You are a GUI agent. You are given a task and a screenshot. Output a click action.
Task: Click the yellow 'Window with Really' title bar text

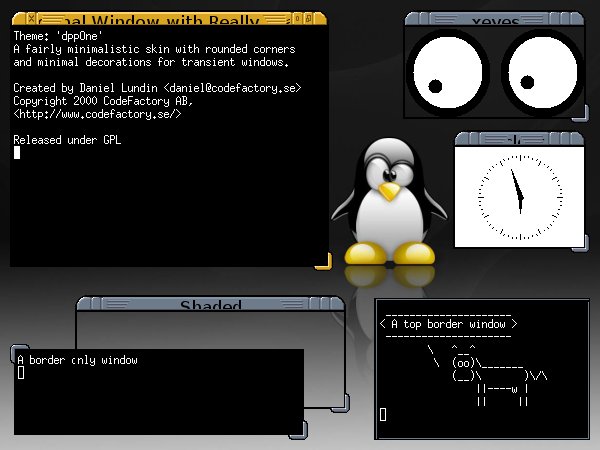[x=175, y=20]
